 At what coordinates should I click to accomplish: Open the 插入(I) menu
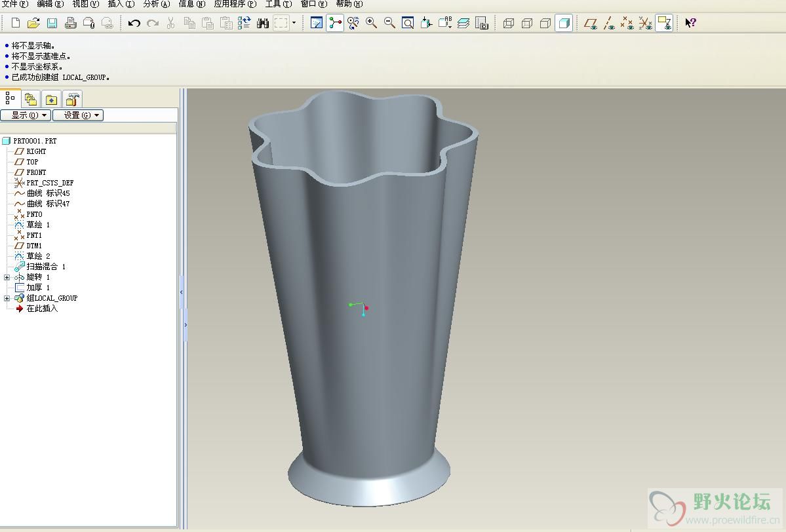point(121,4)
